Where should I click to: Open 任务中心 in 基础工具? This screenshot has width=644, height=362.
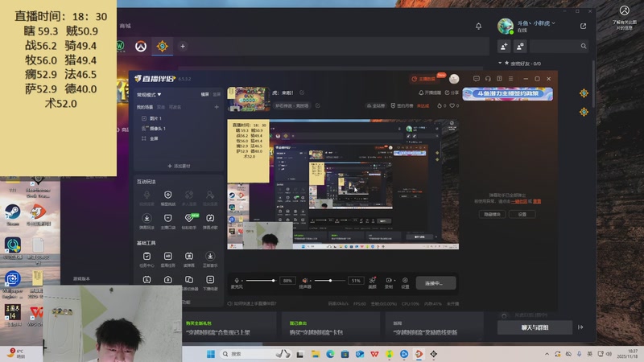click(x=147, y=256)
